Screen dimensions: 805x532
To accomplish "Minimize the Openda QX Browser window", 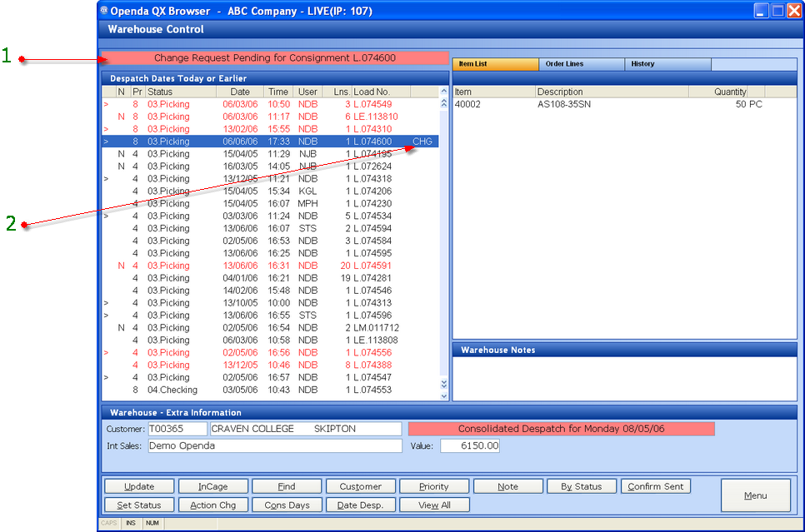I will coord(762,10).
